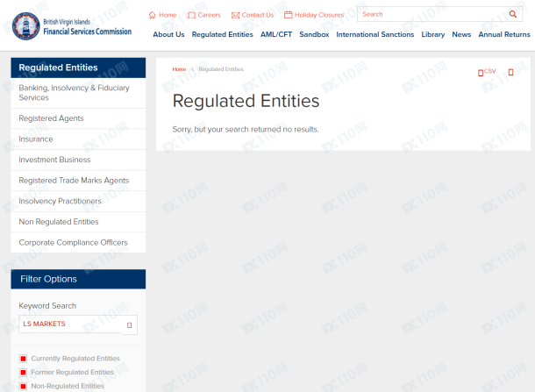Open Investment Business sidebar item

[78, 160]
